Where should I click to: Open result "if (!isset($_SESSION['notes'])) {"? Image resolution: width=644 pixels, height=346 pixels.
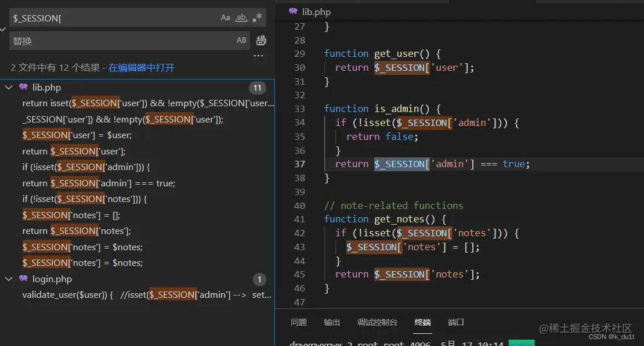[84, 199]
